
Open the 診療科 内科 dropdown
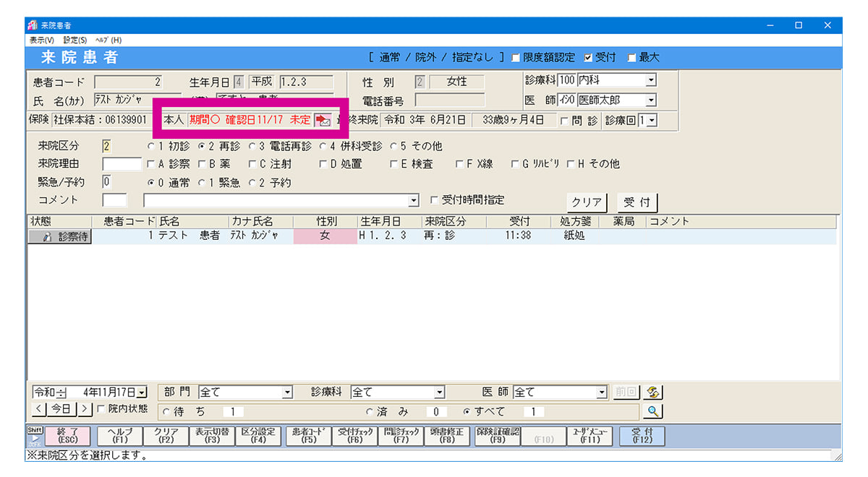coord(651,80)
